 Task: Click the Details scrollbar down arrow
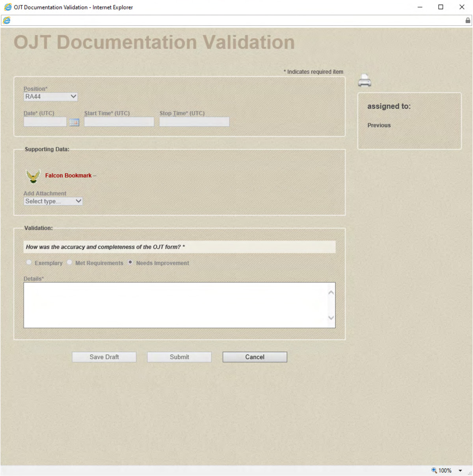331,318
